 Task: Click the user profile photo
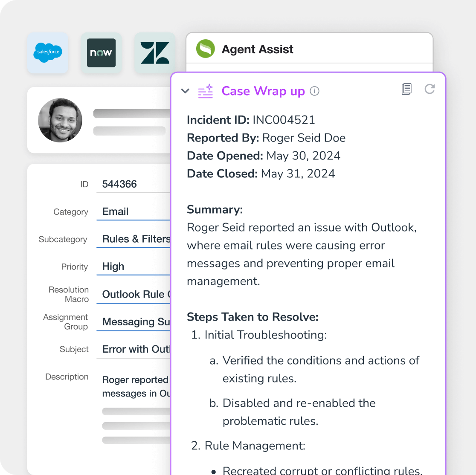[x=60, y=120]
